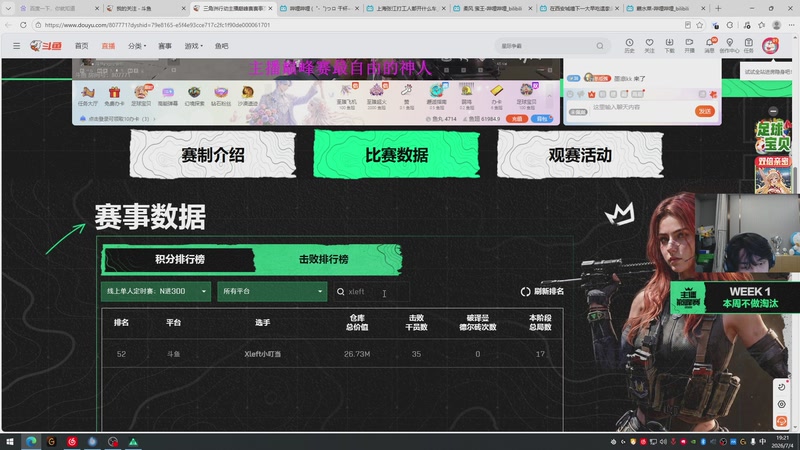800x450 pixels.
Task: Open the 消息 notification bell icon
Action: coord(709,45)
